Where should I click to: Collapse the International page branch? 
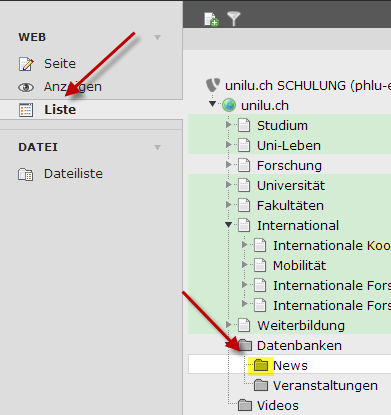point(228,225)
